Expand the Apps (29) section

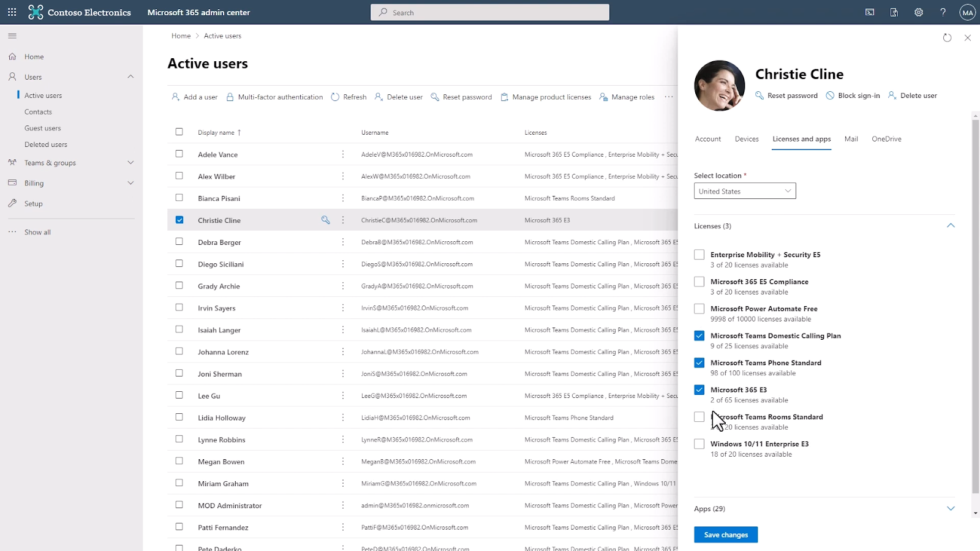point(951,508)
